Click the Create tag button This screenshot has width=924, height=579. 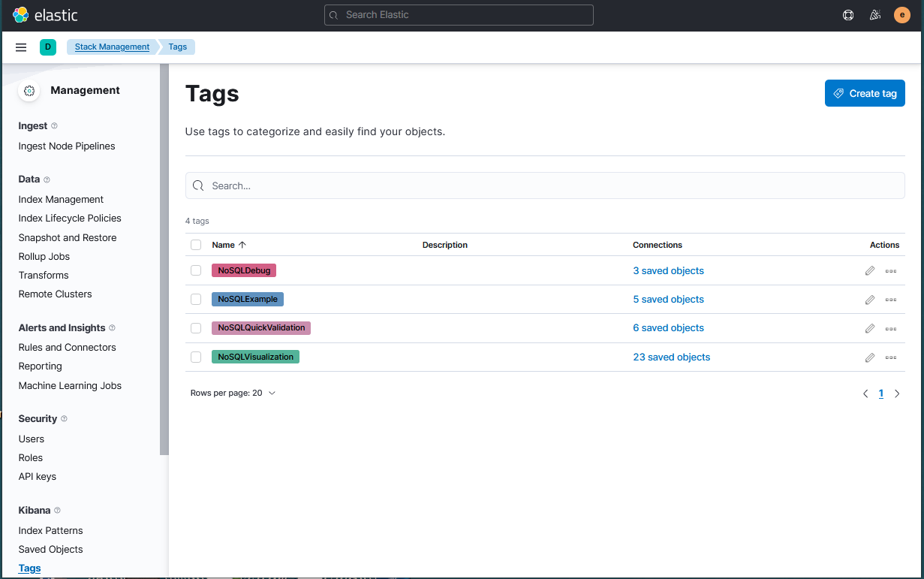pyautogui.click(x=865, y=93)
